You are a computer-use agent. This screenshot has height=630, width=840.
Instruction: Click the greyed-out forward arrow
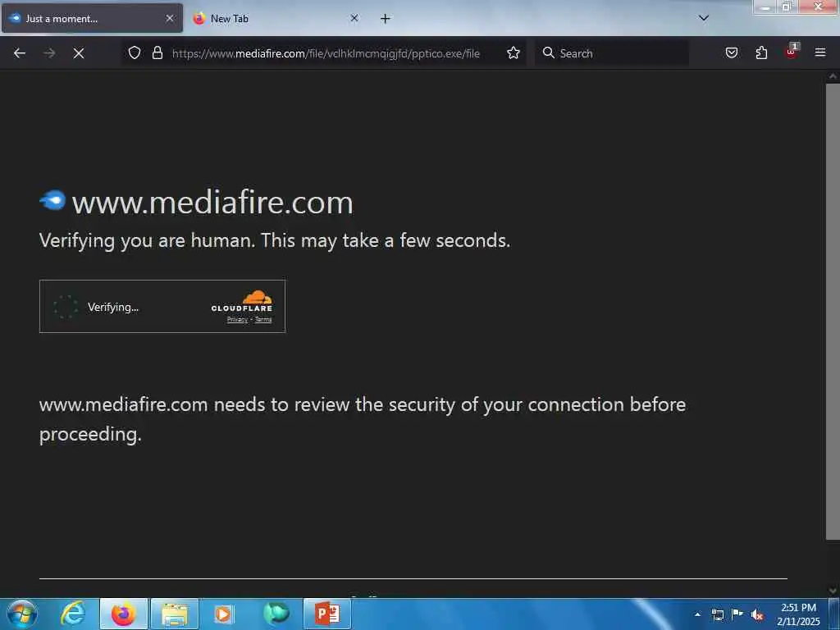click(x=49, y=53)
